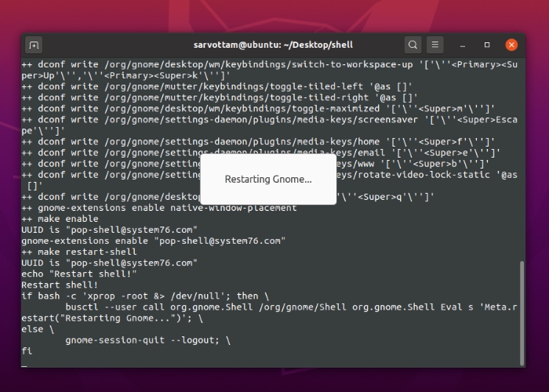Click the toggle-maximized dconf line
Viewport: 549px width, 392px height.
coord(258,108)
